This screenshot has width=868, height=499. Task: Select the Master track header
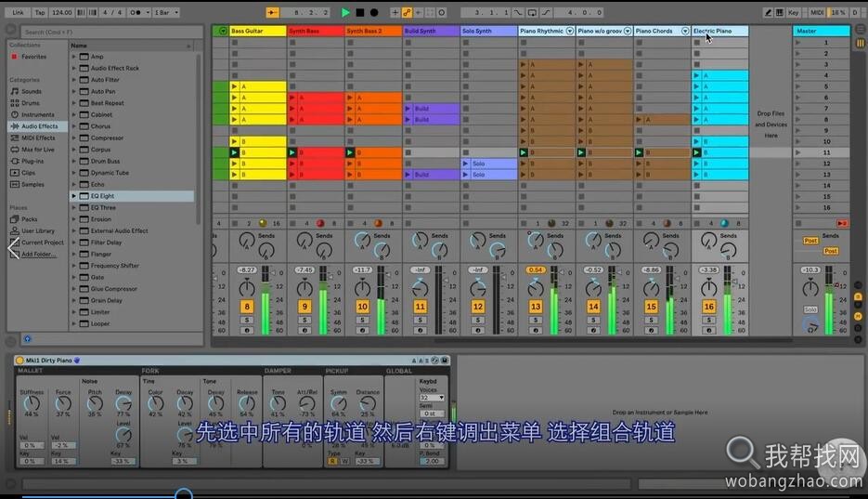pyautogui.click(x=822, y=31)
